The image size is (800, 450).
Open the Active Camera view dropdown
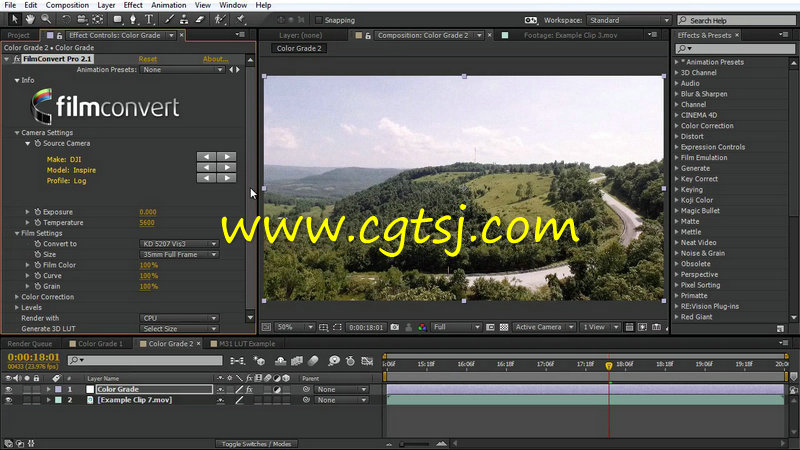[x=544, y=327]
